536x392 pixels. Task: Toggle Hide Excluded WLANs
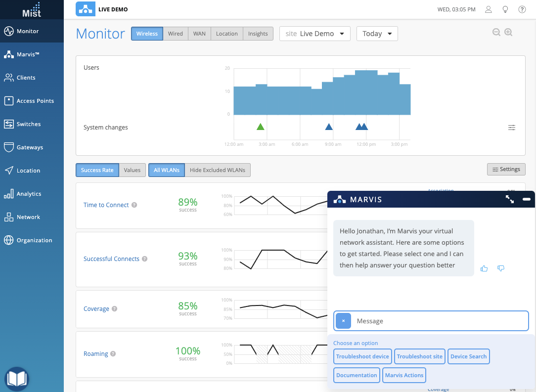(218, 170)
